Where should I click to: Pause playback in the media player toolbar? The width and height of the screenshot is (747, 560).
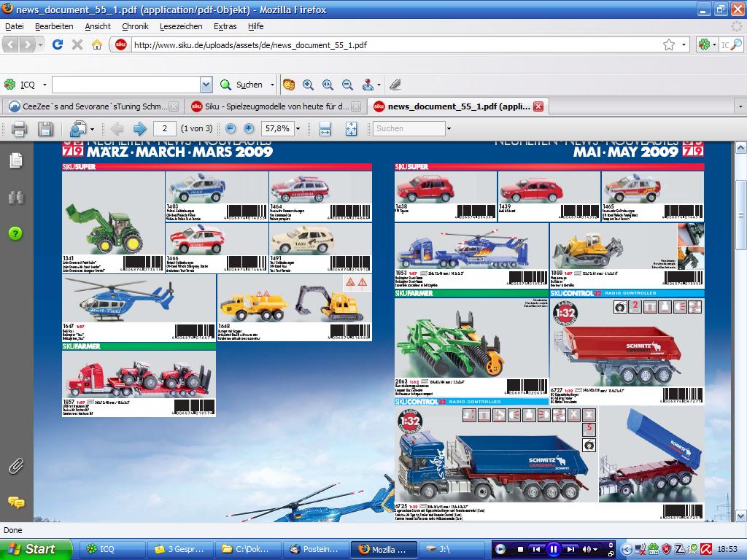553,549
